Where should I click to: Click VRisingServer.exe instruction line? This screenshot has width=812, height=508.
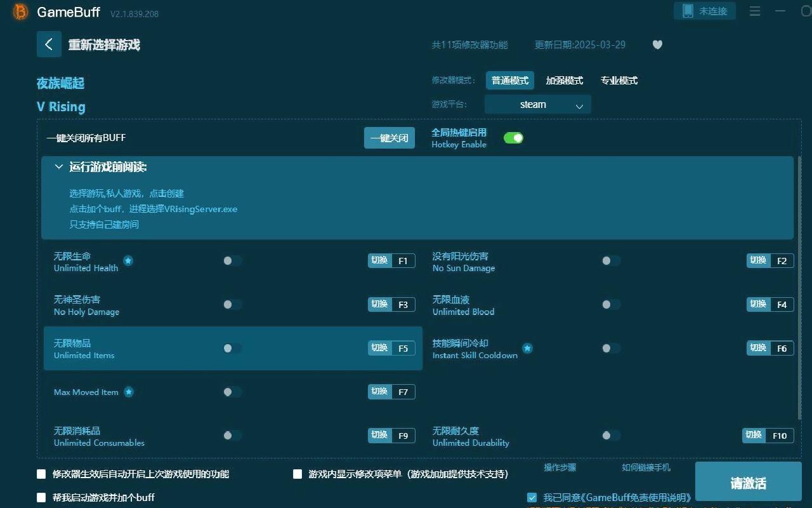point(154,209)
